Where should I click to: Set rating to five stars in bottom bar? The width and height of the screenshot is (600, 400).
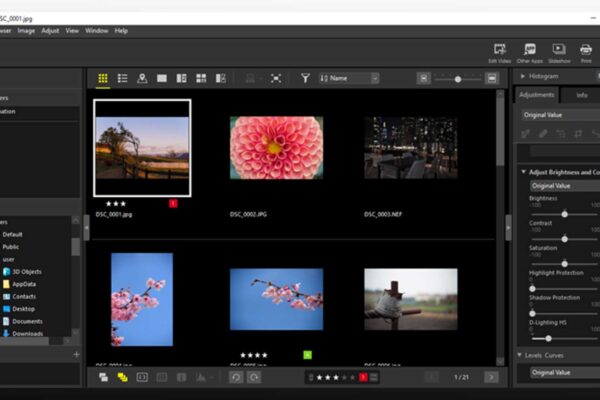[x=352, y=377]
